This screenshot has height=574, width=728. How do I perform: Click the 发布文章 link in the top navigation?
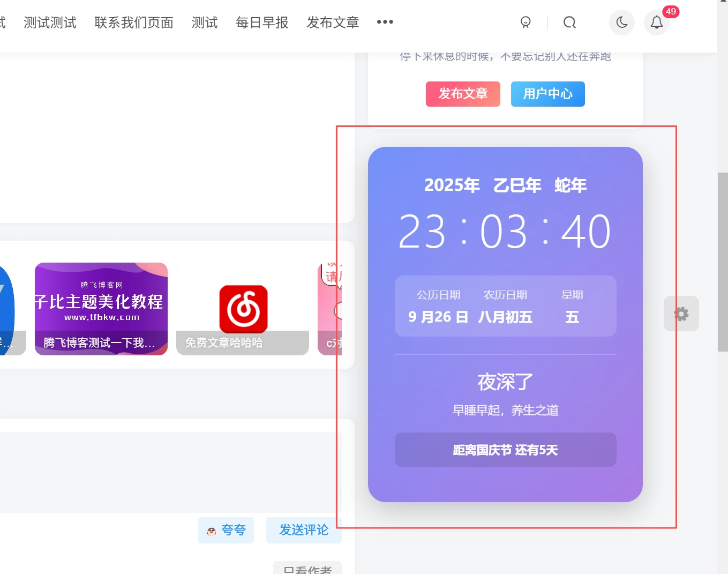point(332,23)
